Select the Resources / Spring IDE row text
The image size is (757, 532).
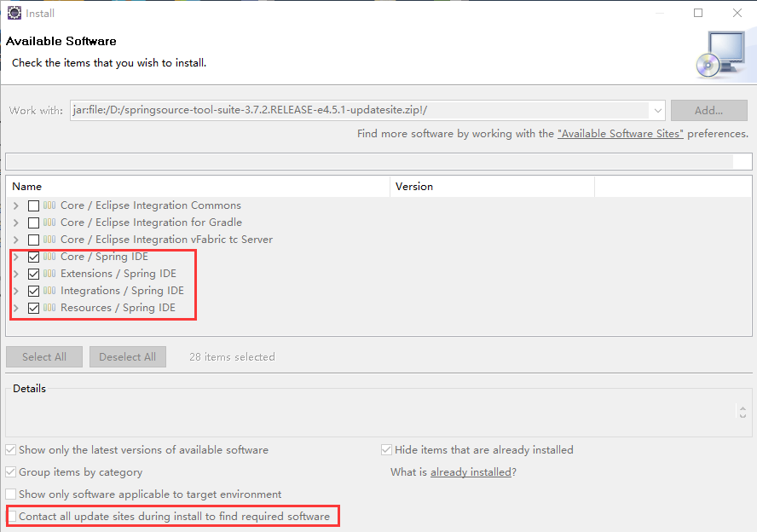pyautogui.click(x=118, y=308)
